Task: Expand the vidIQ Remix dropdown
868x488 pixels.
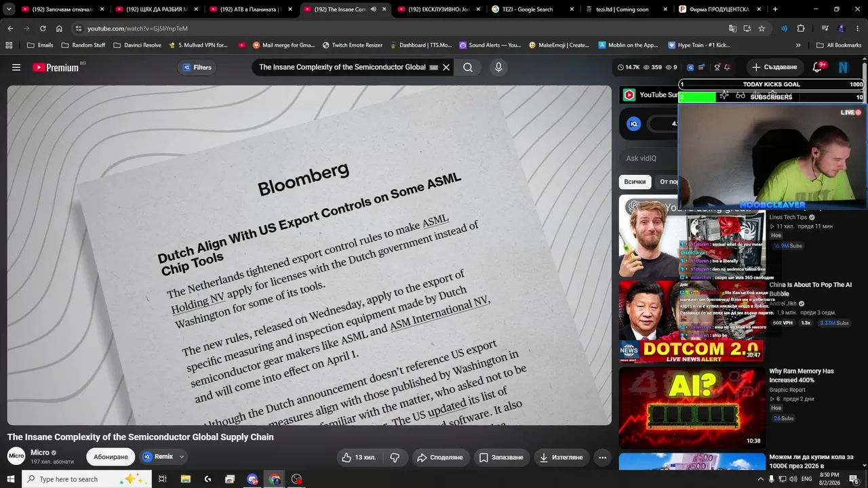Action: tap(182, 457)
